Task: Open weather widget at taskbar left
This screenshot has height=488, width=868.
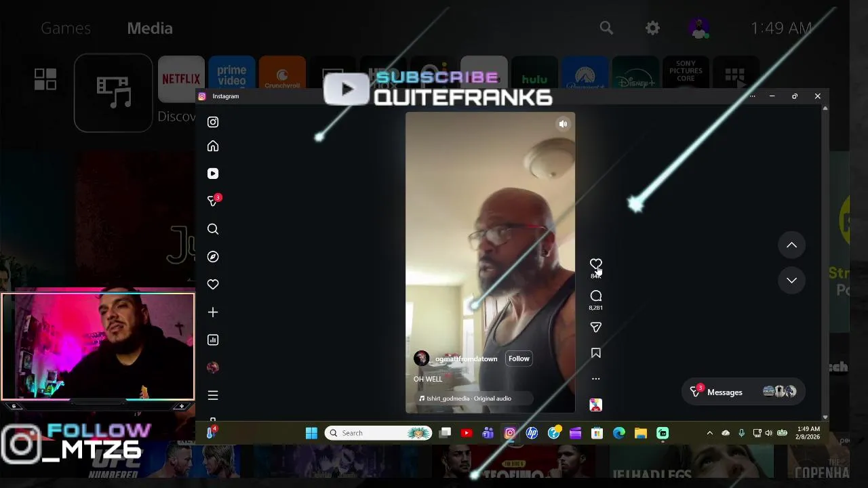Action: click(x=211, y=432)
